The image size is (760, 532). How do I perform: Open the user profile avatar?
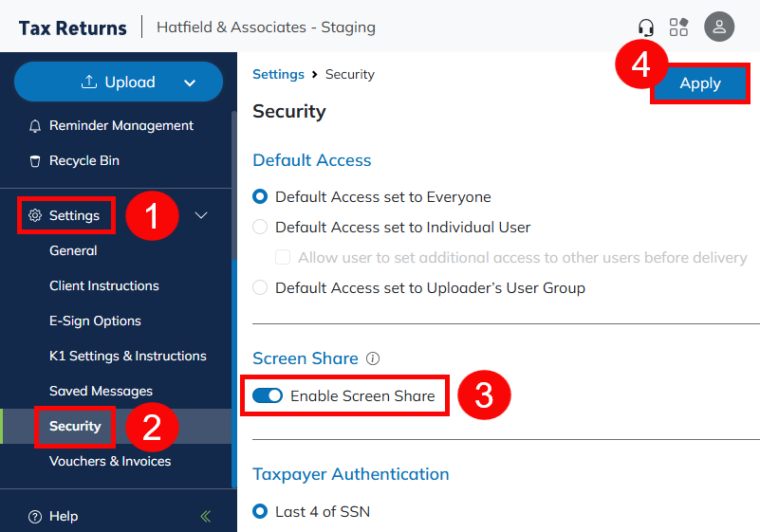click(719, 27)
